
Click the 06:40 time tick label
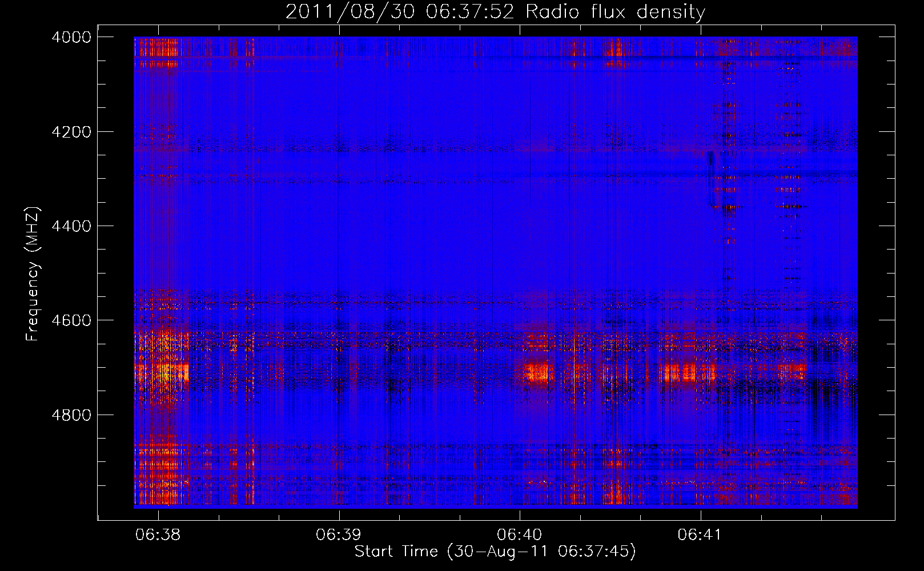520,535
